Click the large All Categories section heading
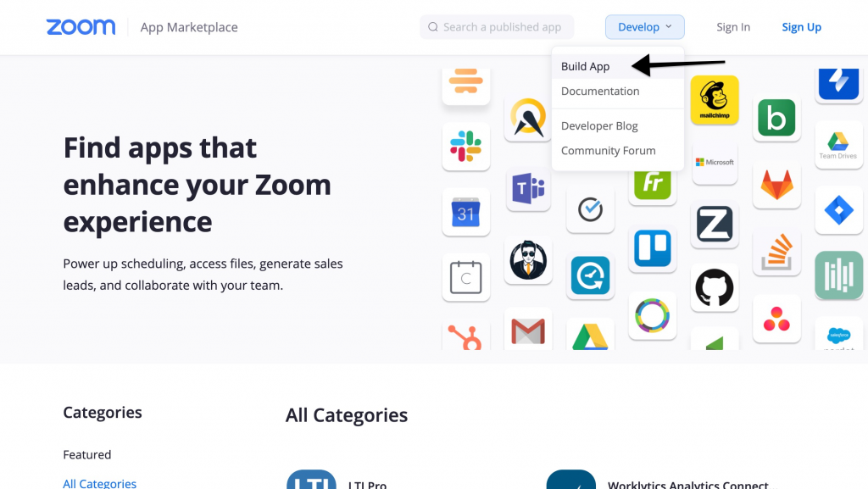 347,415
